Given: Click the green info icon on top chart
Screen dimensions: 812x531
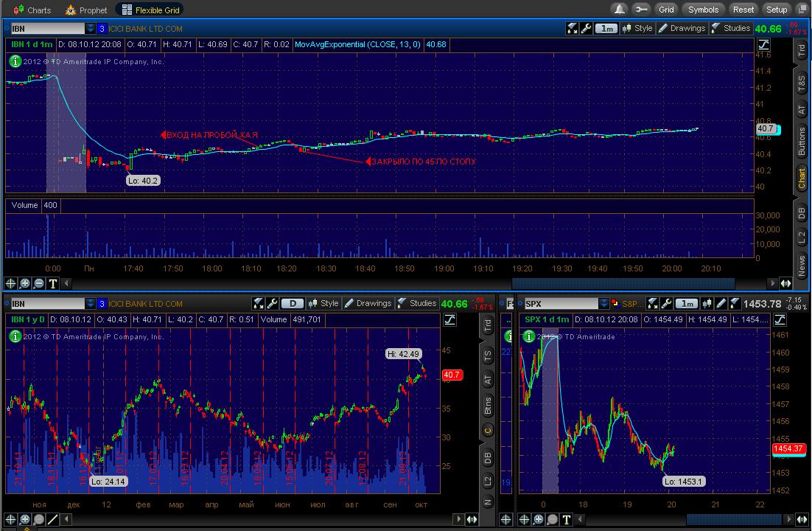Looking at the screenshot, I should click(x=15, y=61).
